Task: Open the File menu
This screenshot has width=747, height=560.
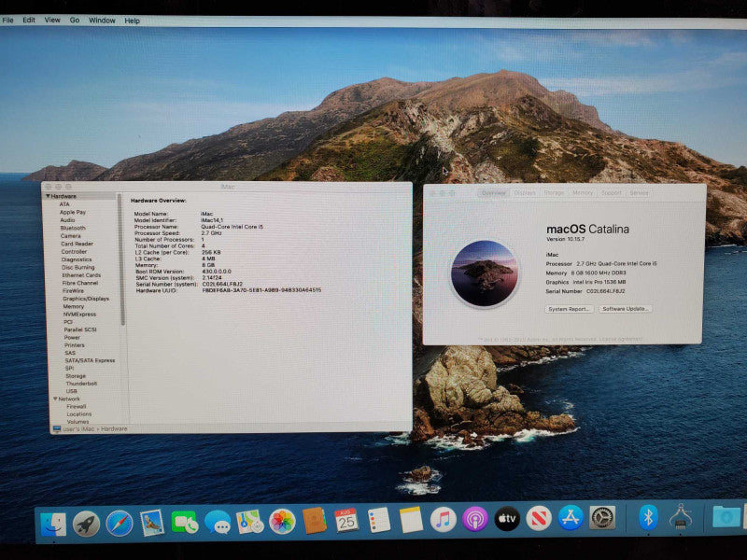Action: (8, 20)
